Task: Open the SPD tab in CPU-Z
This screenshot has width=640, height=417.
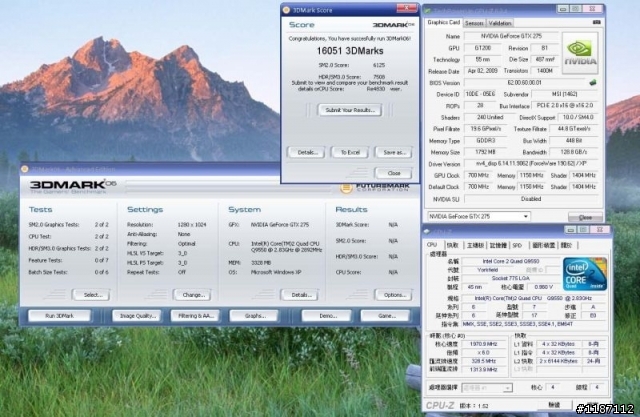Action: coord(517,245)
